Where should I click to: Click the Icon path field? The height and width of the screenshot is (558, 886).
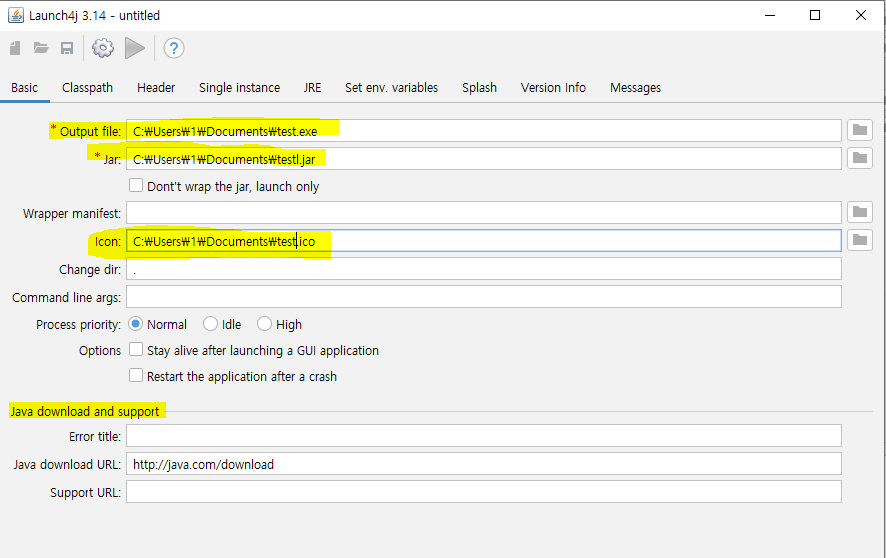pos(484,241)
